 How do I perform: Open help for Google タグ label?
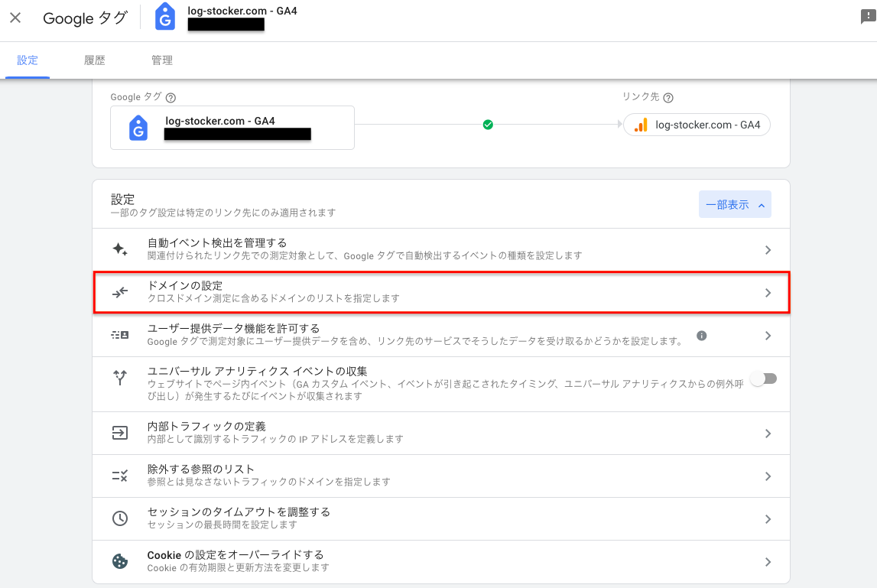[x=171, y=98]
